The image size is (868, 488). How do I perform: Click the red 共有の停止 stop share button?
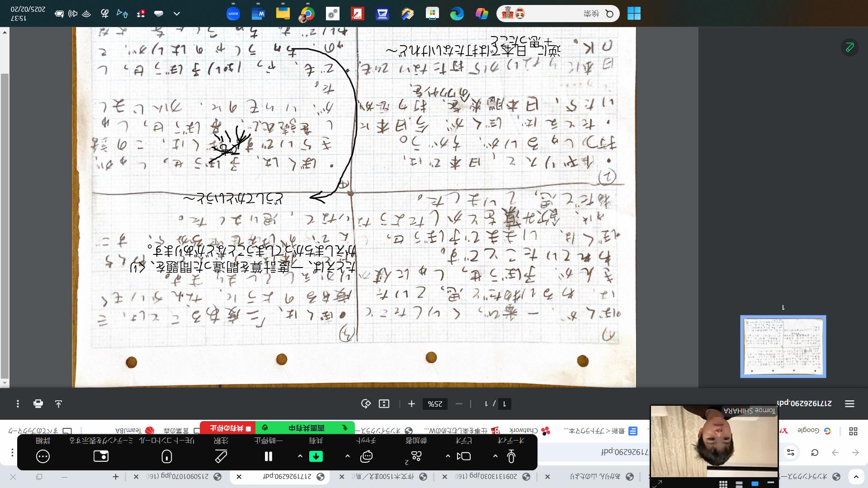pos(228,428)
